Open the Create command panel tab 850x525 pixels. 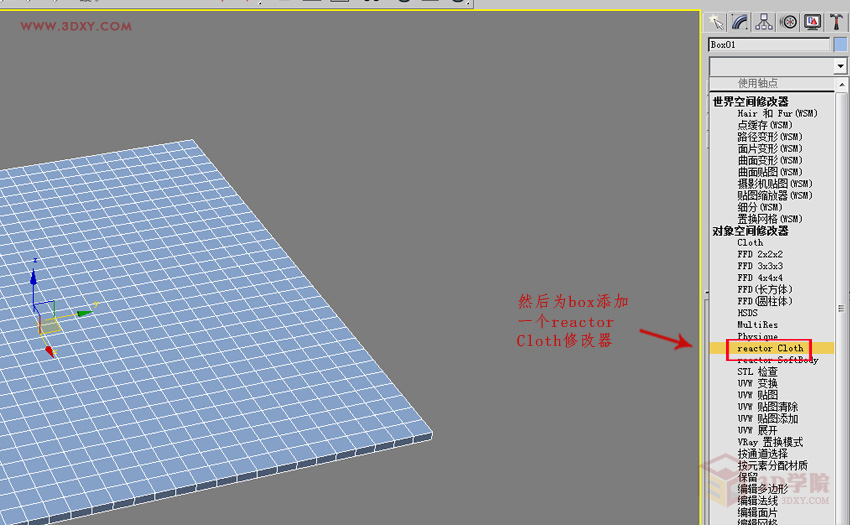click(x=716, y=22)
